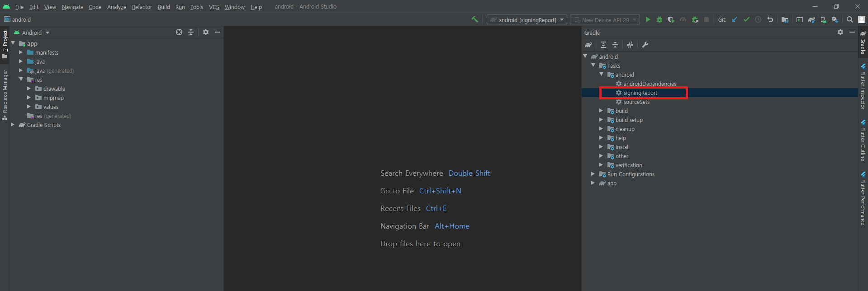Image resolution: width=868 pixels, height=291 pixels.
Task: Select the res (generated) tree item
Action: pyautogui.click(x=49, y=116)
